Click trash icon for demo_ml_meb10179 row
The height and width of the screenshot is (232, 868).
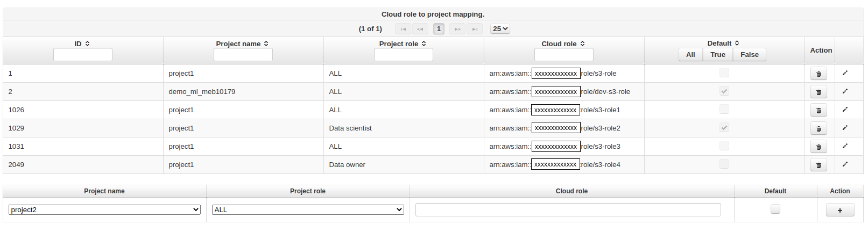coord(818,92)
